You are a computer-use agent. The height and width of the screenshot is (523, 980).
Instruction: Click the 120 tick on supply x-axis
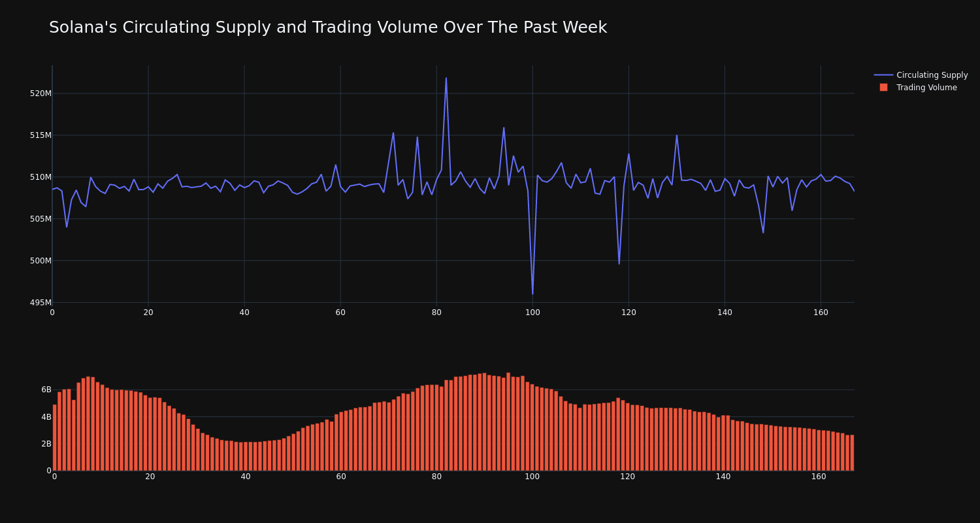pos(629,312)
